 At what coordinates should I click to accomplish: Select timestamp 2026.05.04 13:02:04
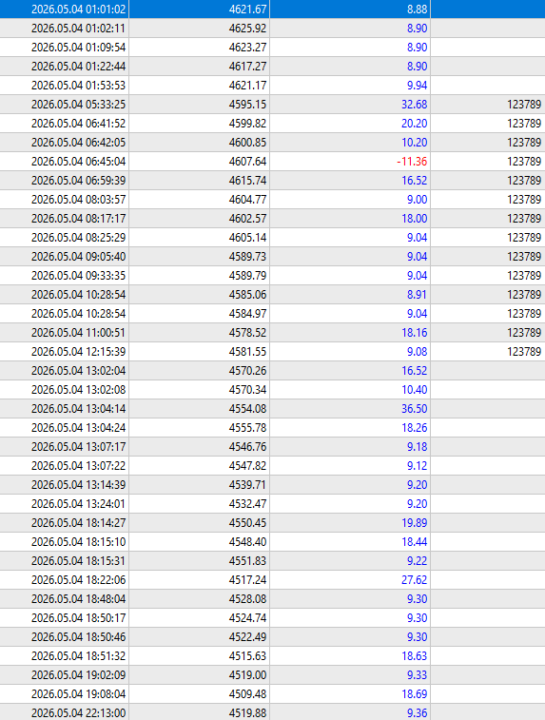pyautogui.click(x=78, y=371)
